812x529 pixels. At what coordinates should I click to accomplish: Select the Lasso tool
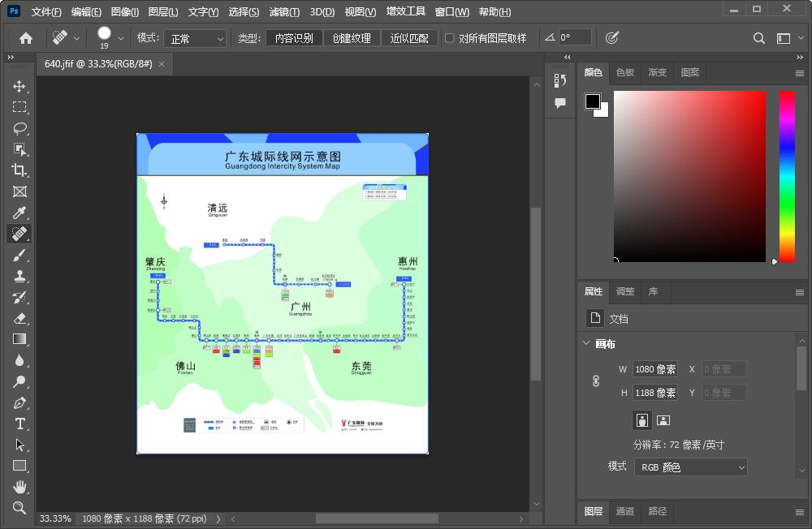[x=19, y=128]
